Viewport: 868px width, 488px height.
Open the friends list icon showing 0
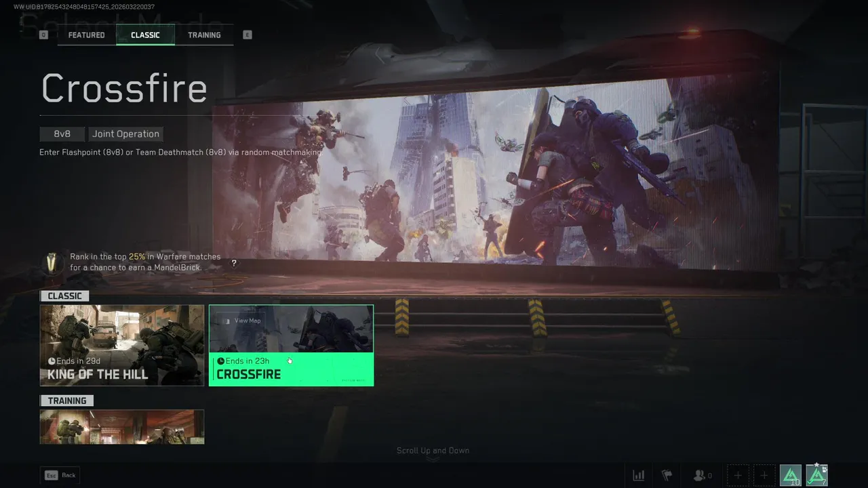click(702, 476)
